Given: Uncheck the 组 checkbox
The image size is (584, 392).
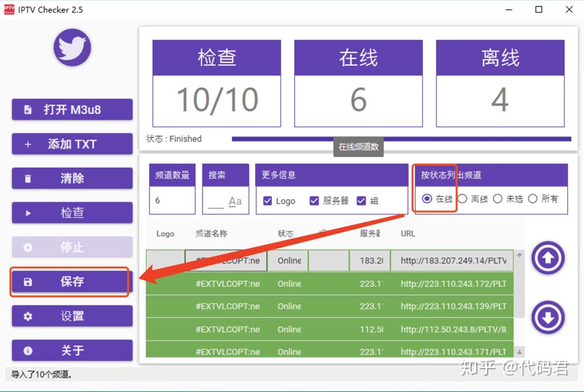Looking at the screenshot, I should click(362, 200).
